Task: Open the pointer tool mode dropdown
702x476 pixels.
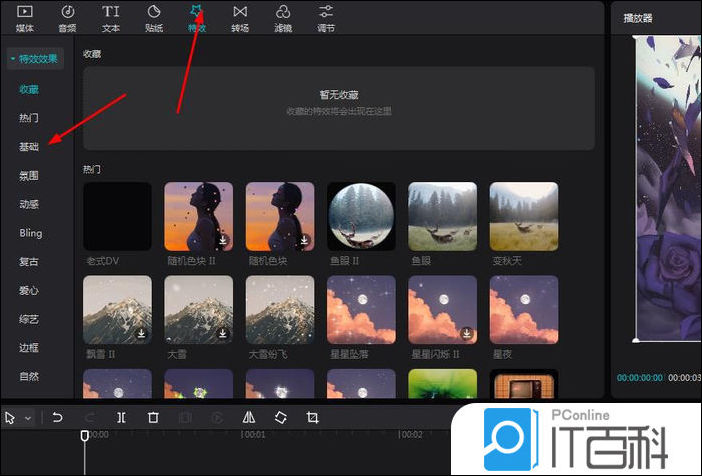Action: 28,419
